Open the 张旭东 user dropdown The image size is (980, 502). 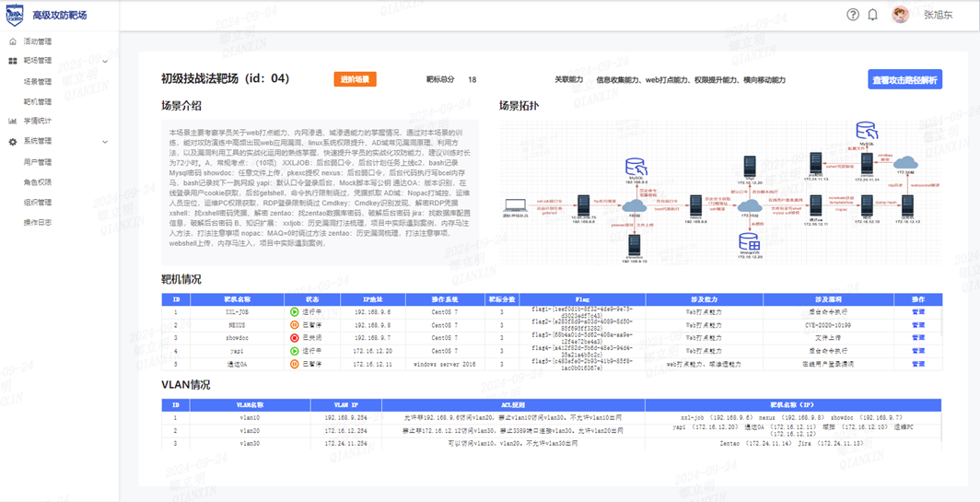click(x=939, y=16)
